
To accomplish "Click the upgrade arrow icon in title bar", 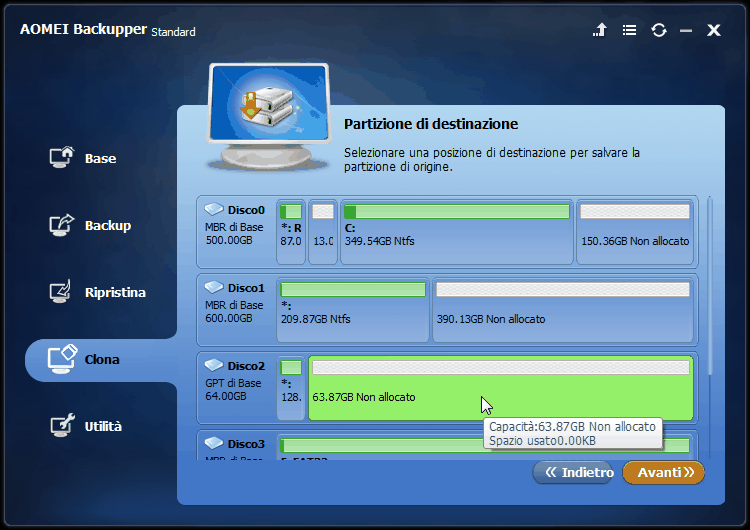I will tap(600, 30).
